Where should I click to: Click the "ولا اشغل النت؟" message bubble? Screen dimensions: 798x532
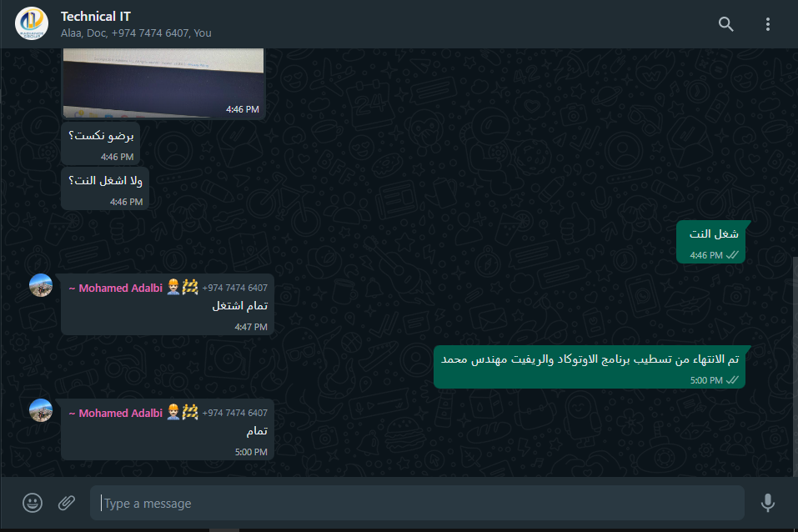coord(105,188)
